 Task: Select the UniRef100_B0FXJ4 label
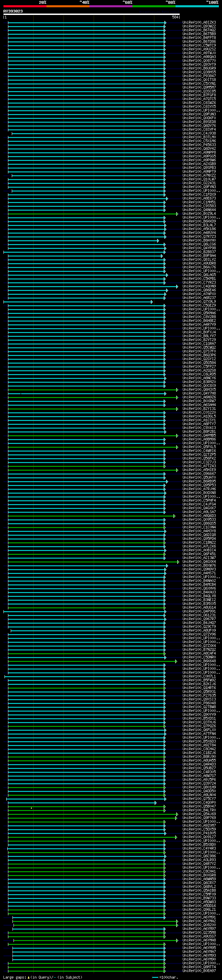pos(199,332)
